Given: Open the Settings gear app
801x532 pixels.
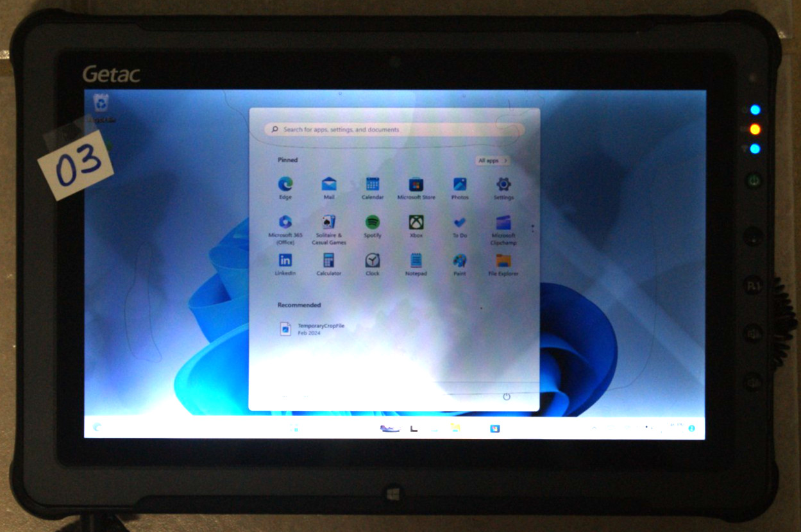Looking at the screenshot, I should tap(503, 188).
